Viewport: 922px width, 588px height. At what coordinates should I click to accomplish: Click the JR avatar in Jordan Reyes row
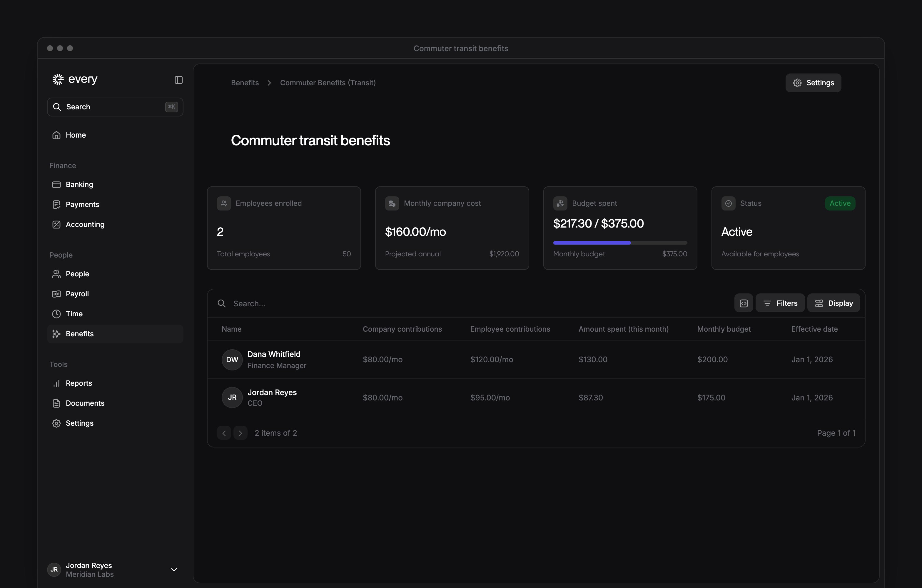[232, 397]
